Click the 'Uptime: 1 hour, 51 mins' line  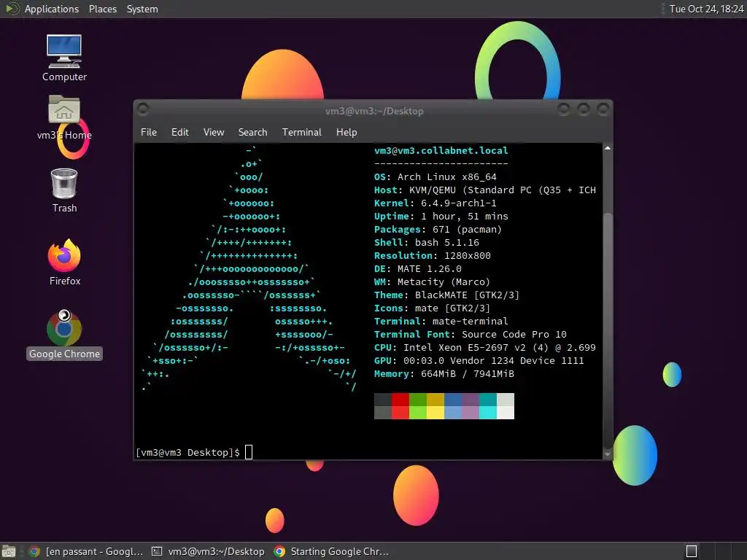[x=441, y=216]
